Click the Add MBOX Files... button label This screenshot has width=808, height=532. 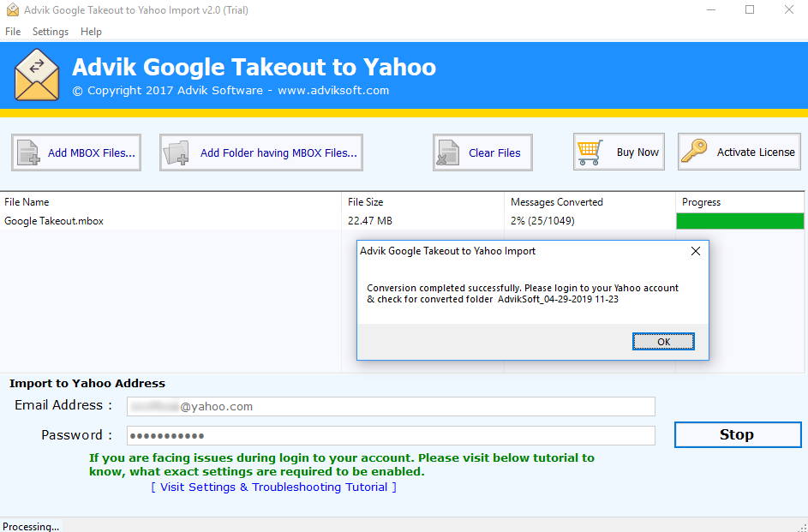[x=91, y=152]
